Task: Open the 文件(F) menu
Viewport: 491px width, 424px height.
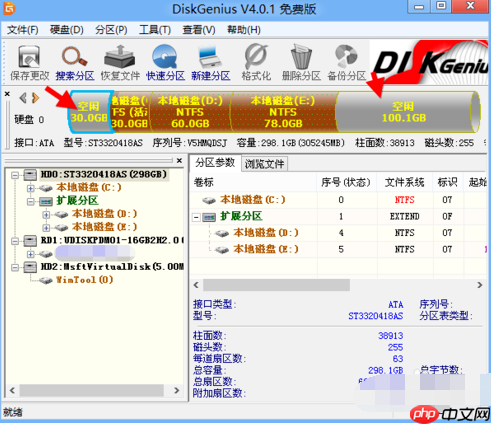Action: (x=22, y=30)
